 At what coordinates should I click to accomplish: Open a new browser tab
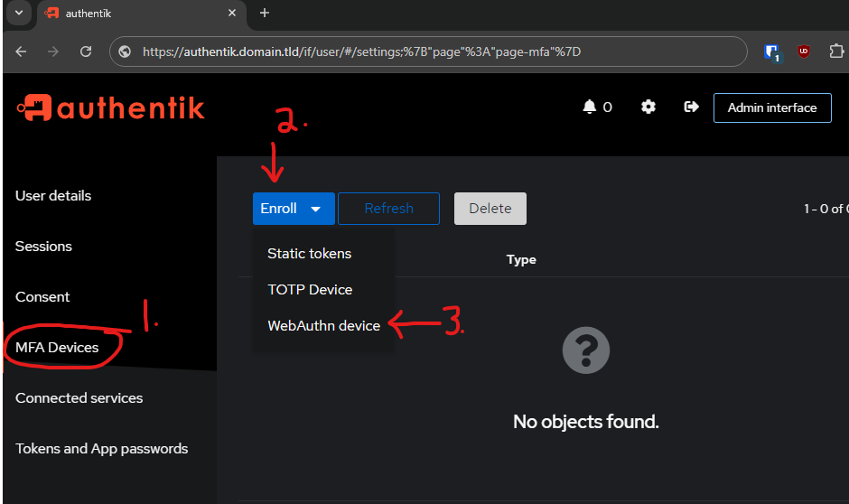[265, 13]
